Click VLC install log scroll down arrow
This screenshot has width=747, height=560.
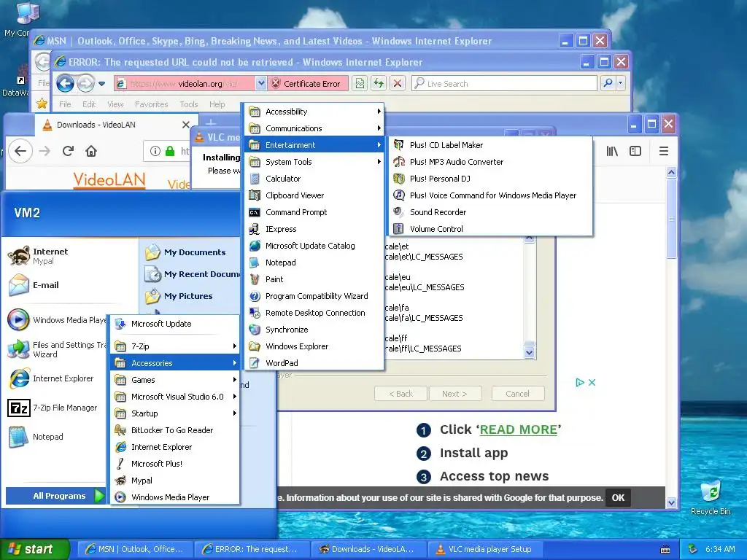530,353
